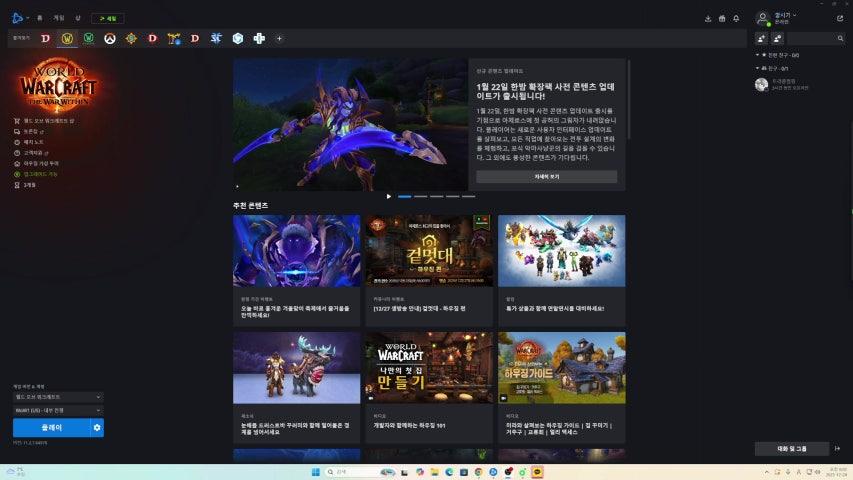Open the gift box icon

[x=722, y=18]
